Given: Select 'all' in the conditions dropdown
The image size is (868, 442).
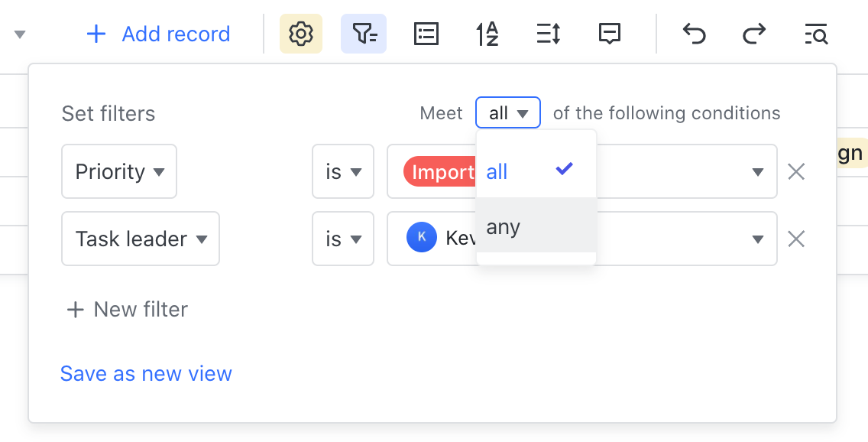Looking at the screenshot, I should coord(497,171).
